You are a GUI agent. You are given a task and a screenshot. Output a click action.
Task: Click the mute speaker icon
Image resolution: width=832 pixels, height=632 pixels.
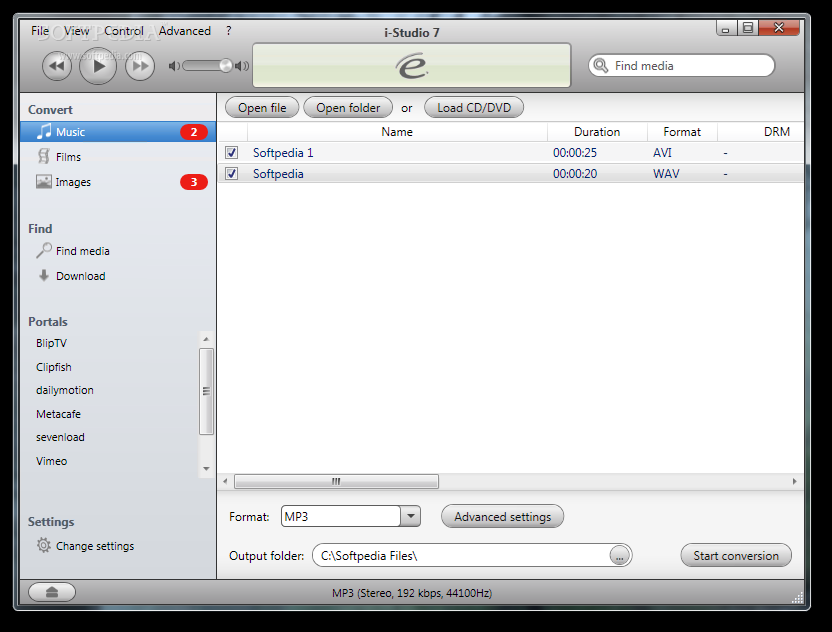[x=174, y=66]
